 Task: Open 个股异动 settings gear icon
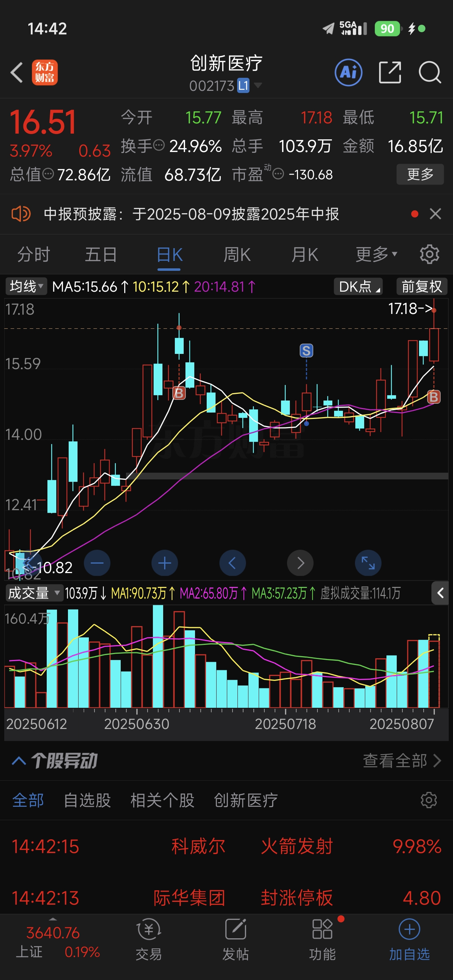pyautogui.click(x=429, y=800)
